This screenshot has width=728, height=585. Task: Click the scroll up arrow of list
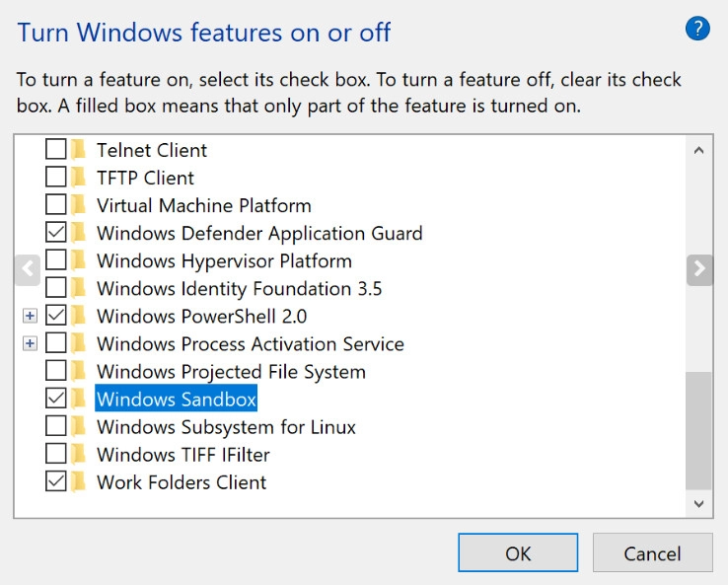coord(698,151)
